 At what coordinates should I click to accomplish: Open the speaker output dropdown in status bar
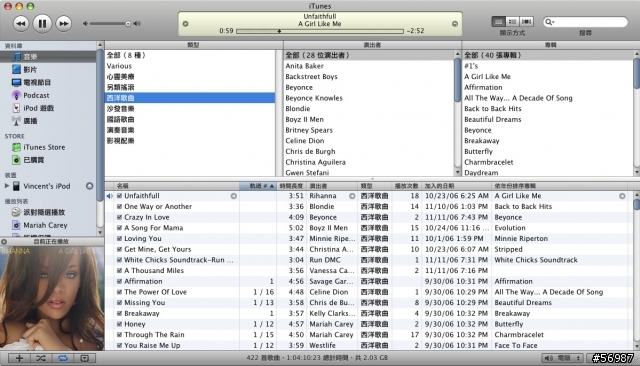pyautogui.click(x=563, y=358)
